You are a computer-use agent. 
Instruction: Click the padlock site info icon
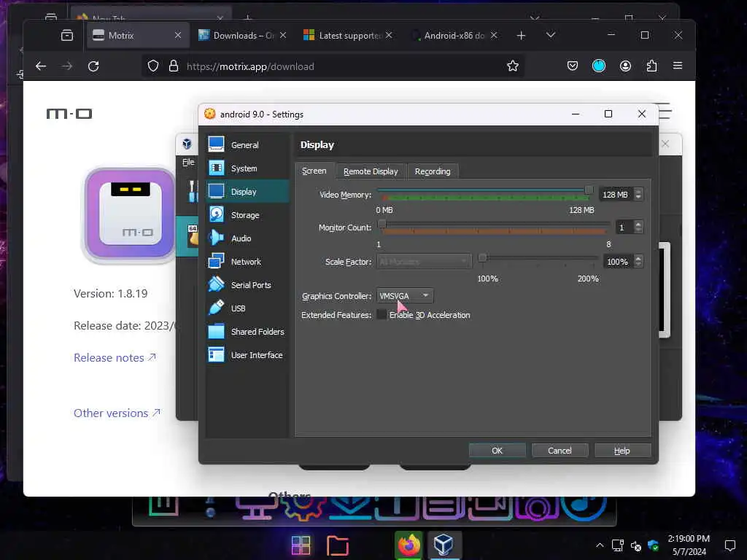pyautogui.click(x=174, y=66)
